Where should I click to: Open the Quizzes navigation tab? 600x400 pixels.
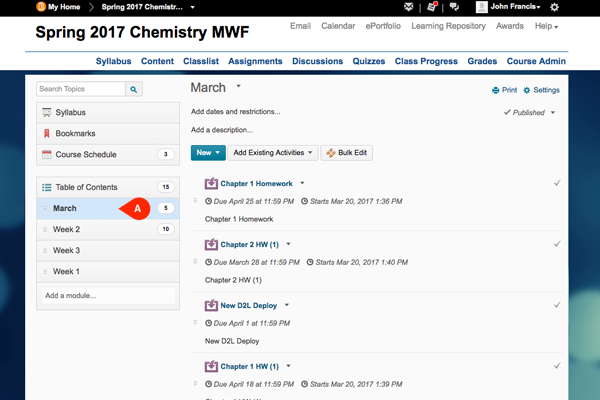coord(369,61)
